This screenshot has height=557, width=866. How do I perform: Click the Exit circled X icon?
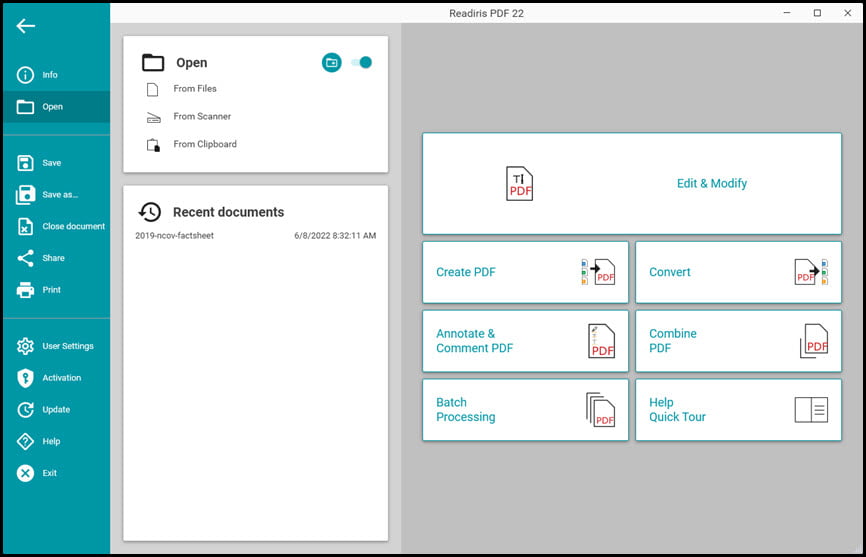click(25, 473)
